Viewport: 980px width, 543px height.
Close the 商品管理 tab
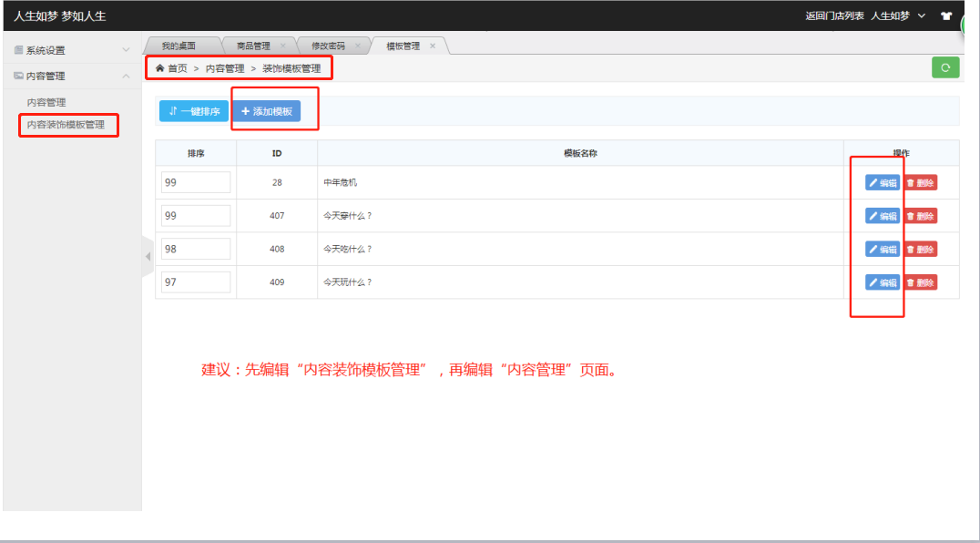coord(283,46)
